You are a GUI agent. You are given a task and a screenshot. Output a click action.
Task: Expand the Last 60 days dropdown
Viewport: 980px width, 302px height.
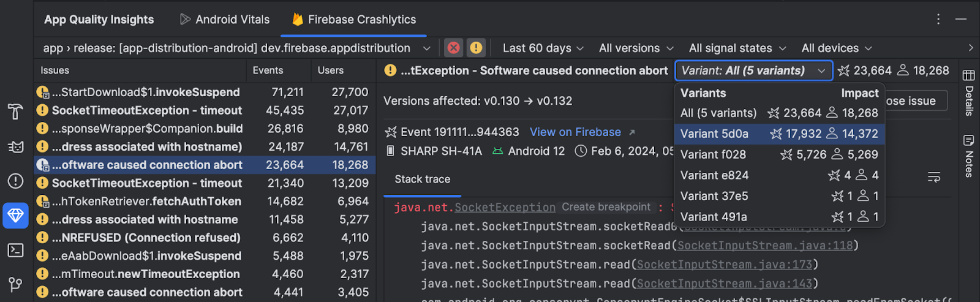[x=543, y=48]
